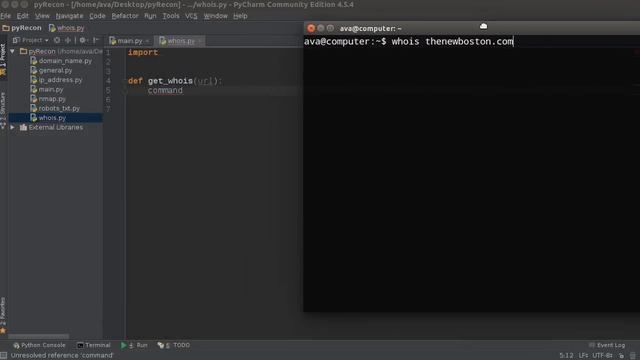
Task: Click the 5:12 caret position indicator
Action: pos(566,356)
